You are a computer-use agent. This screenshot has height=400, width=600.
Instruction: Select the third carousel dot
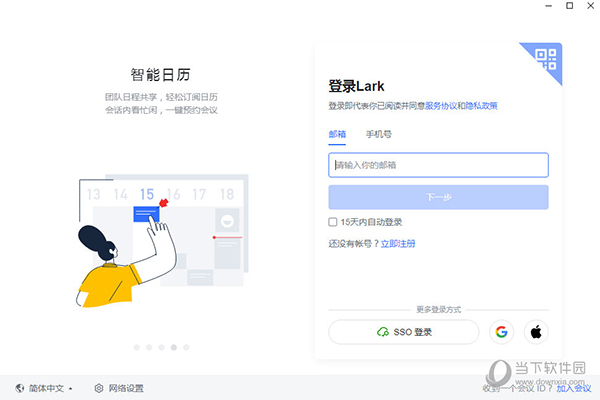coord(161,347)
